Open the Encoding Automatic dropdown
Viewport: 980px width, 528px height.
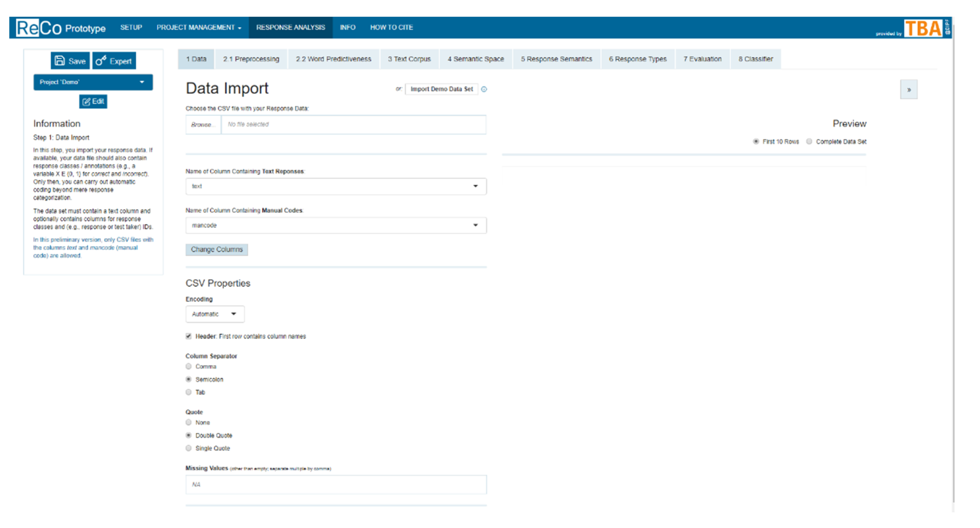pos(214,314)
